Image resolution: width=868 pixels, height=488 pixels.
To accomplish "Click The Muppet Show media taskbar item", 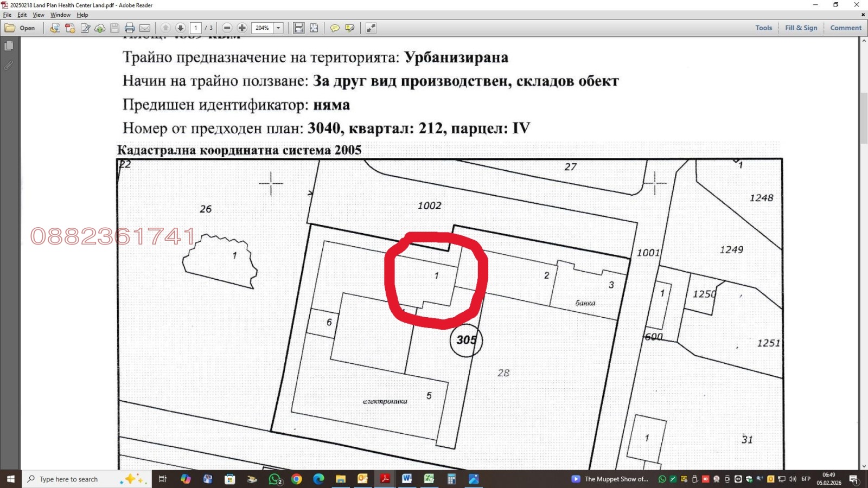I will click(x=610, y=479).
